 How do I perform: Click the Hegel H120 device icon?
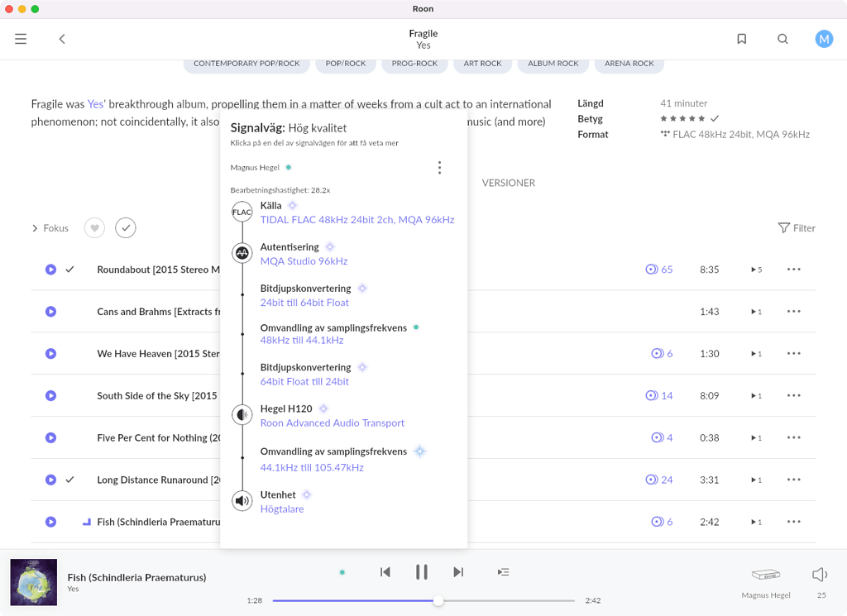click(242, 414)
